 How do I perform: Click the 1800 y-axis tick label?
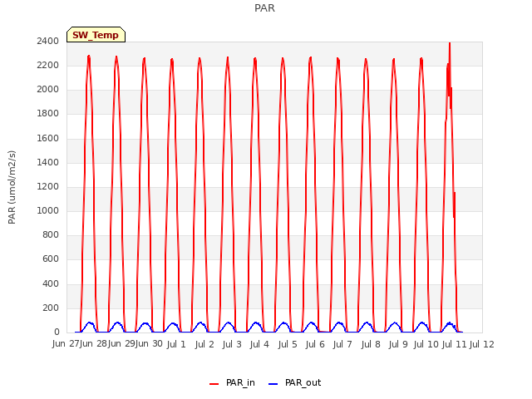48,114
